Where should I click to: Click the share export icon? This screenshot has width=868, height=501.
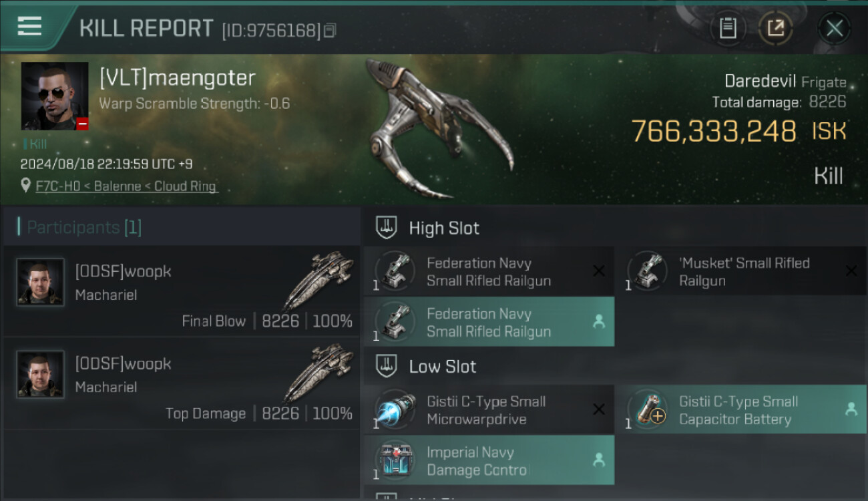click(775, 28)
